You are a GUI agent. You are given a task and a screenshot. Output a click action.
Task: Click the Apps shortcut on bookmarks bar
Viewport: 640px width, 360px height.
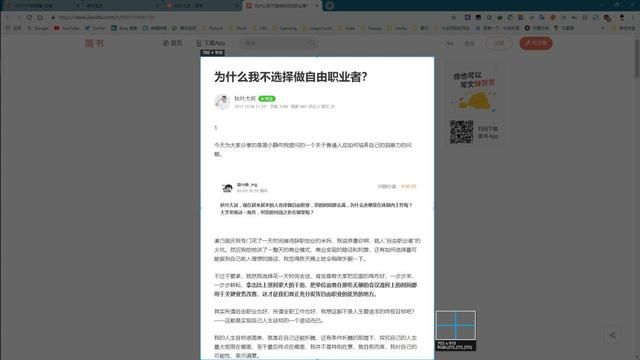(13, 28)
